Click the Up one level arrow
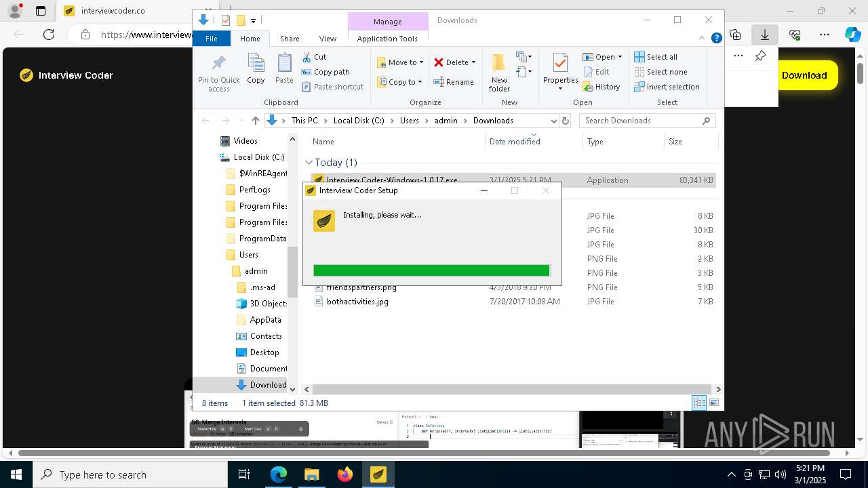Image resolution: width=868 pixels, height=488 pixels. click(x=255, y=121)
